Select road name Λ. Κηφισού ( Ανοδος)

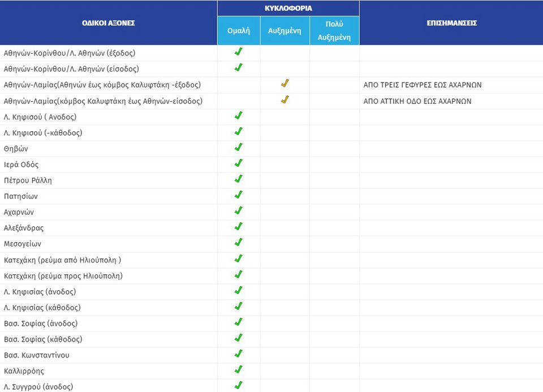[x=40, y=117]
